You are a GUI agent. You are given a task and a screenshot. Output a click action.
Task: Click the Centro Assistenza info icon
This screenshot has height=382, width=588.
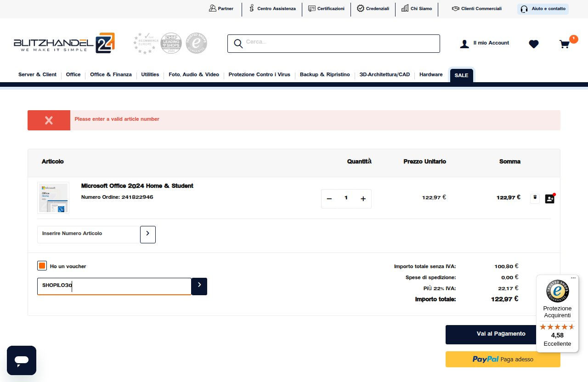(252, 8)
